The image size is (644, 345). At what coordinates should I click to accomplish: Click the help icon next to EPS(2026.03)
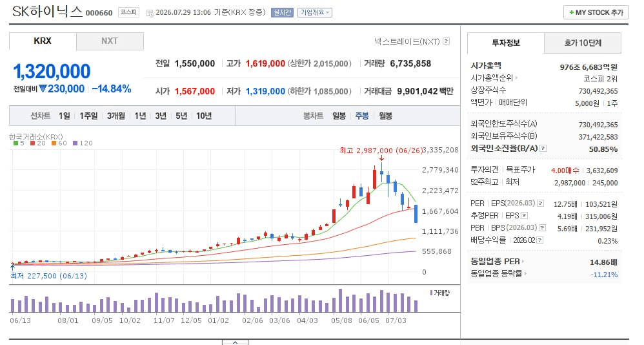point(541,203)
